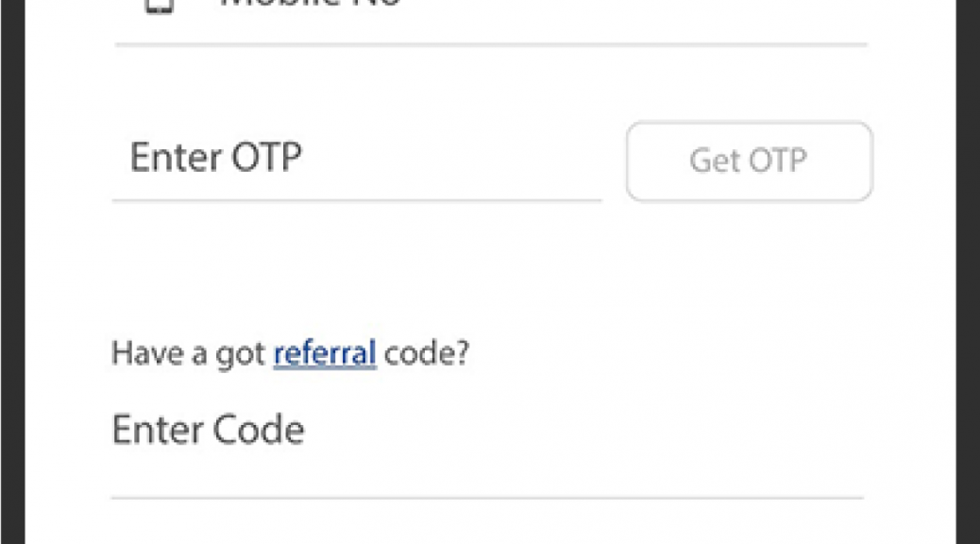This screenshot has height=544, width=980.
Task: Click the rounded border of Get OTP button
Action: [749, 123]
